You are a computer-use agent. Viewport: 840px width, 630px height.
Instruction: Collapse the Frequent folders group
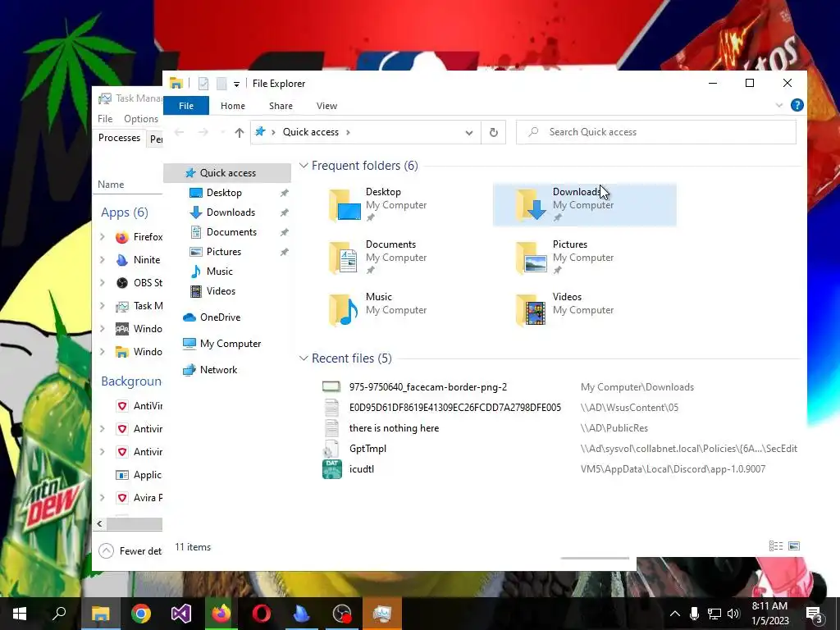coord(304,166)
